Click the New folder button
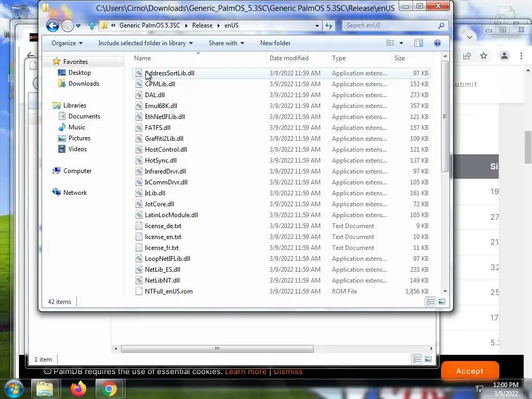Viewport: 532px width, 399px height. (275, 43)
